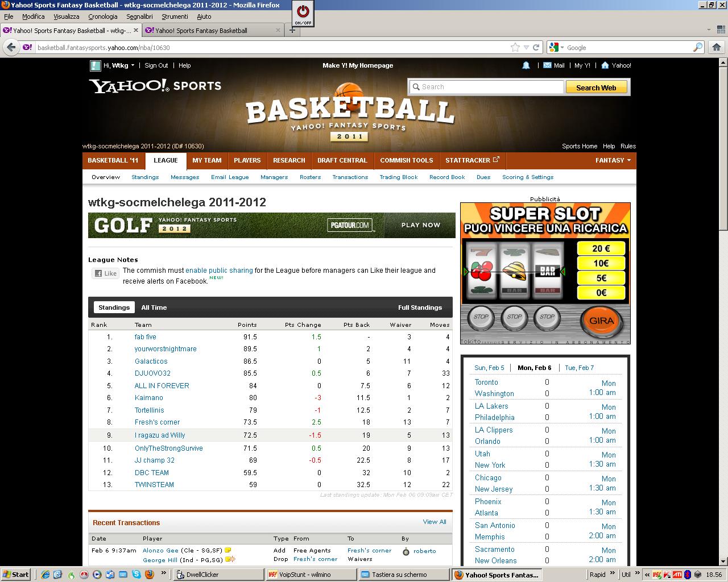Show games for Tue, Feb 7
Viewport: 728px width, 582px height.
click(x=579, y=368)
